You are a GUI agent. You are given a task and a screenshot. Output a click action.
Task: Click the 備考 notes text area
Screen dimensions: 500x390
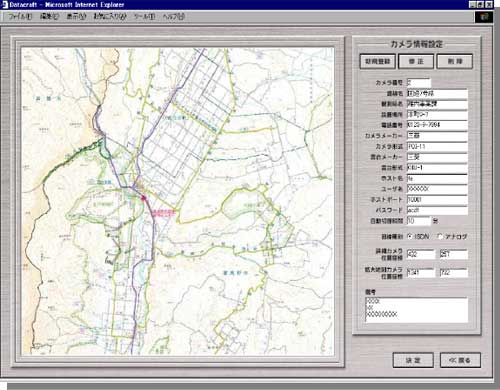[x=416, y=310]
